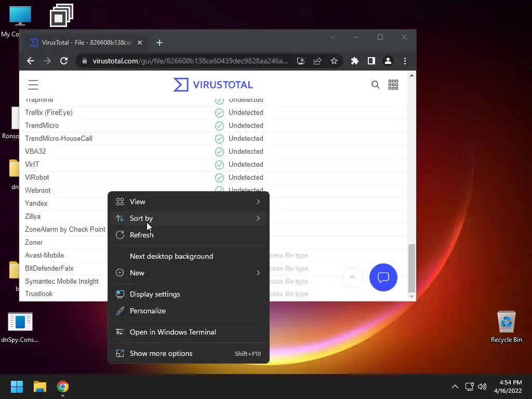Open Chrome tab search chevron
The width and height of the screenshot is (532, 399).
[x=332, y=37]
